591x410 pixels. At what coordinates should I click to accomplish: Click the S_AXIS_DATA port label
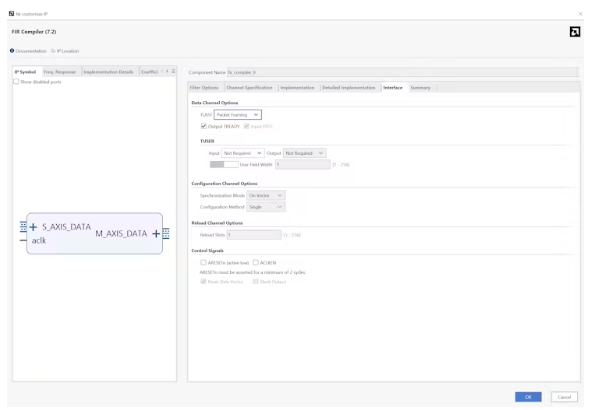[66, 227]
